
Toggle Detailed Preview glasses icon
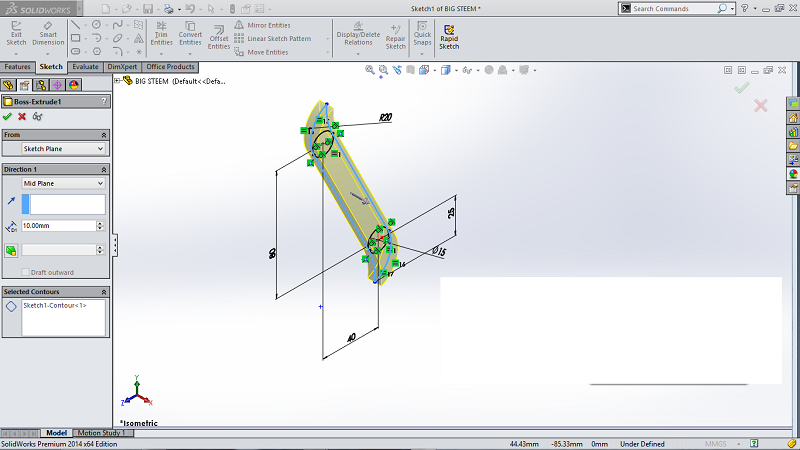tap(37, 116)
